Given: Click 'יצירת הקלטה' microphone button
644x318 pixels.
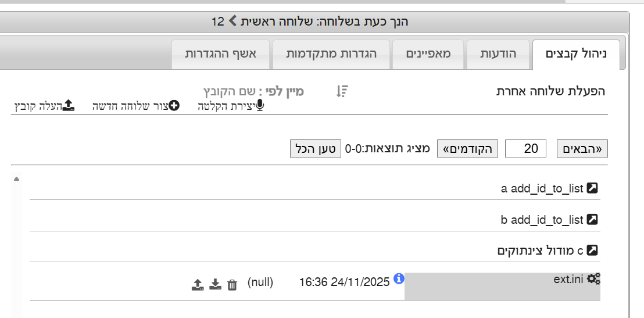Looking at the screenshot, I should click(x=259, y=105).
